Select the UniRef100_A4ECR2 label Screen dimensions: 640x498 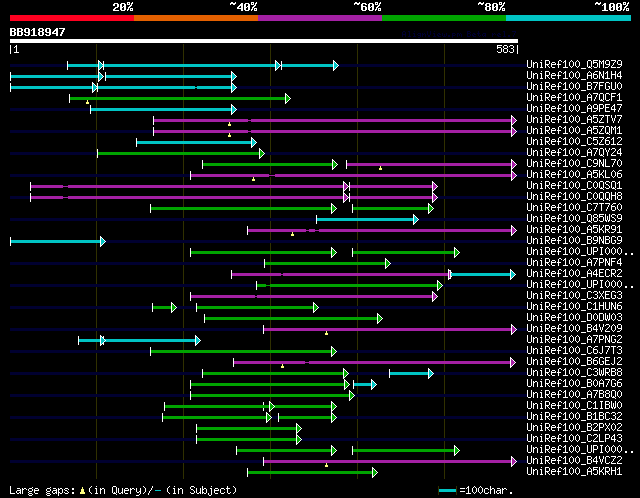574,273
